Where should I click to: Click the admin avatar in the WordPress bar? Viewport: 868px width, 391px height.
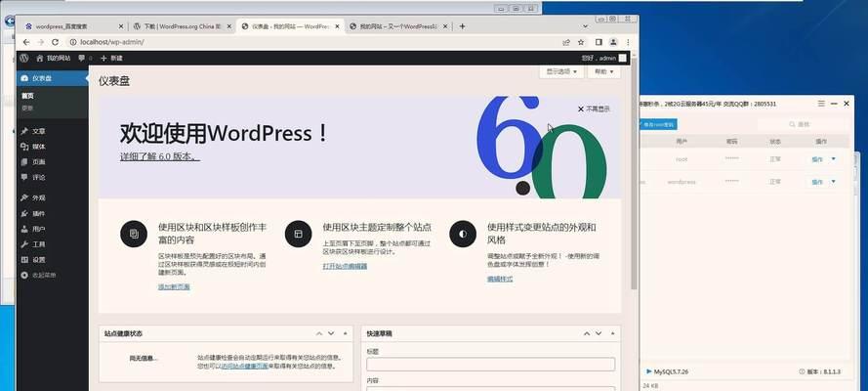tap(623, 58)
